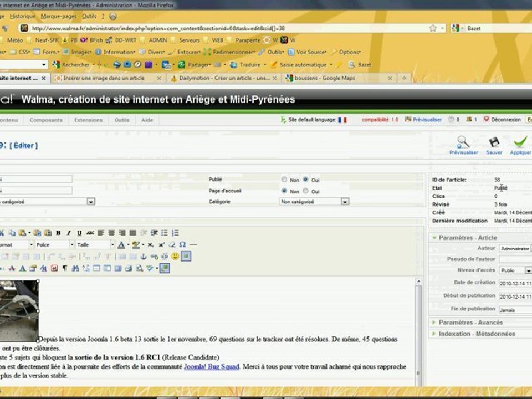Insert bulleted list in editor
Image resolution: width=532 pixels, height=399 pixels.
[165, 233]
